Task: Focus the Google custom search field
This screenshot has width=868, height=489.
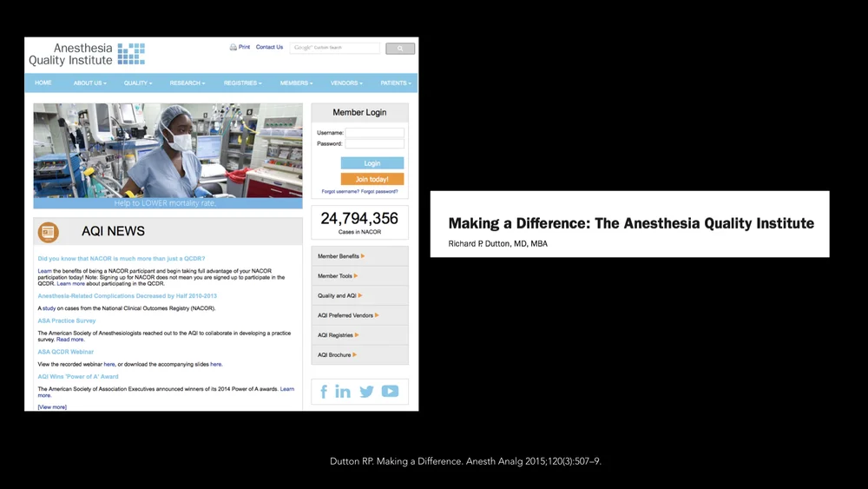Action: 334,48
